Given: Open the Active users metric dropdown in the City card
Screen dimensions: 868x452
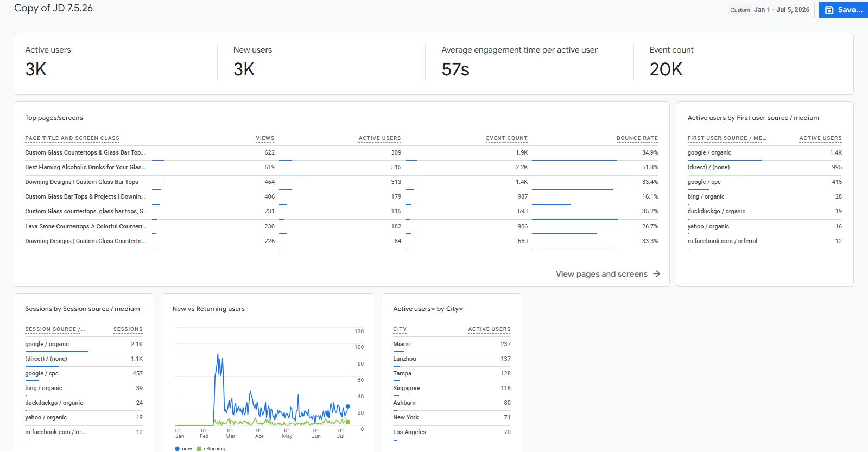Looking at the screenshot, I should [414, 309].
